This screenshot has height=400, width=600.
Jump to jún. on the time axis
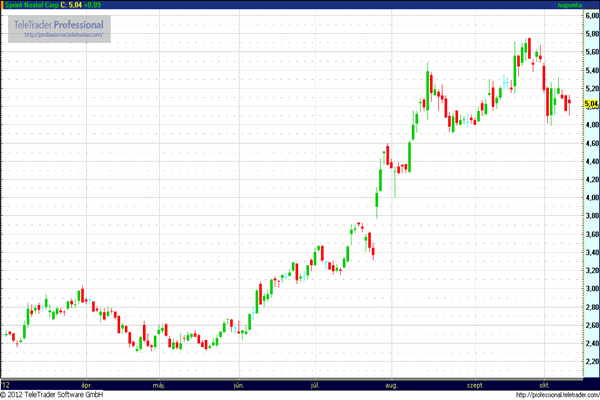point(238,383)
